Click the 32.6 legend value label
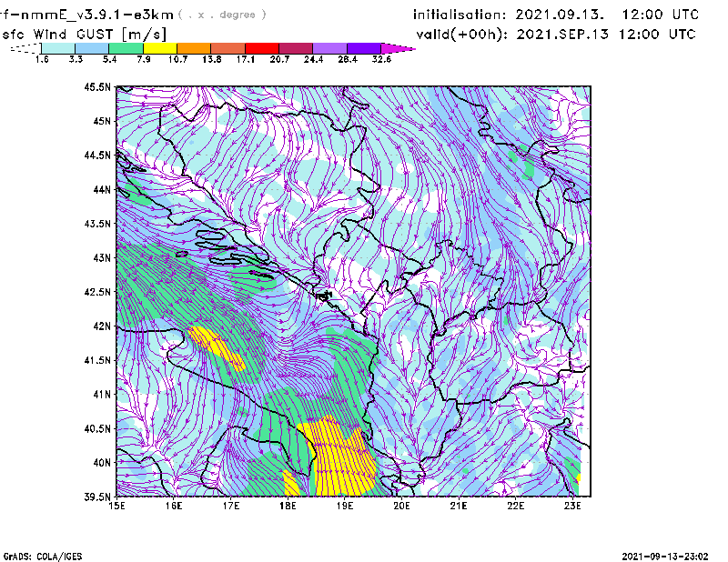The width and height of the screenshot is (728, 562). pyautogui.click(x=381, y=59)
